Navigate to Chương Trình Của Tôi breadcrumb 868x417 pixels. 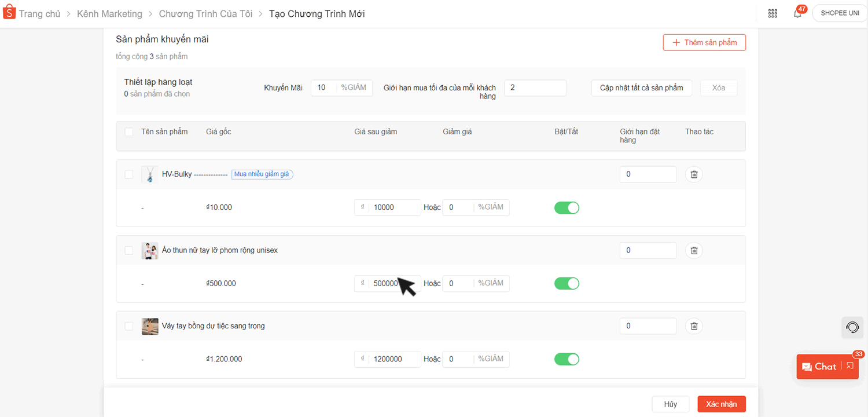[x=205, y=13]
